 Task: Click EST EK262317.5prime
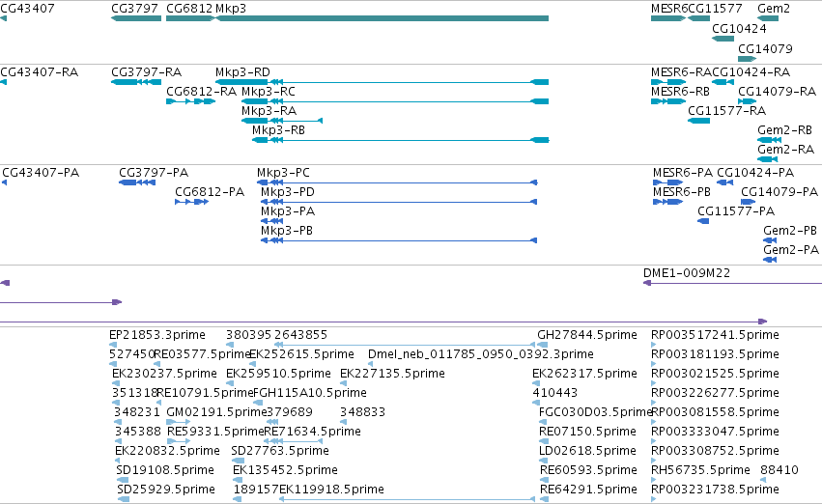584,374
